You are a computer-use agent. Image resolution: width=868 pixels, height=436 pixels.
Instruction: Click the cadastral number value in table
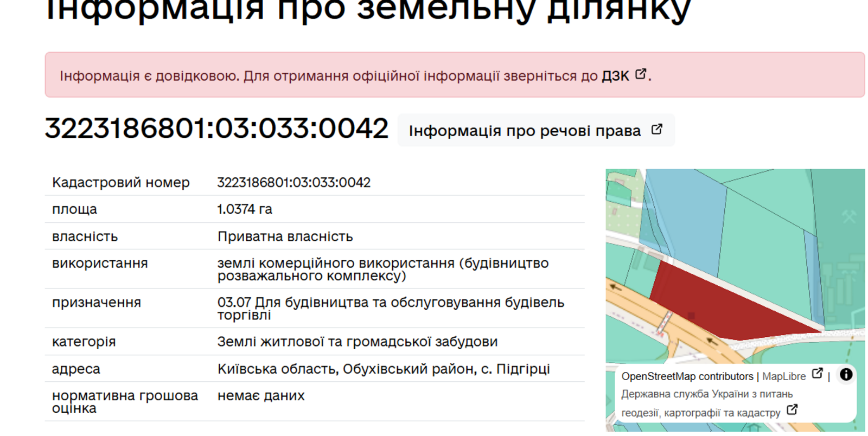[293, 183]
